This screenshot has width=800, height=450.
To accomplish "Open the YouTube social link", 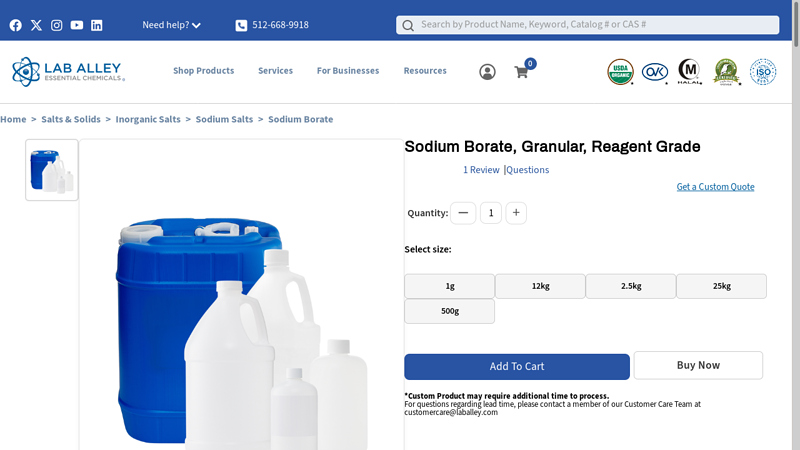I will 77,25.
